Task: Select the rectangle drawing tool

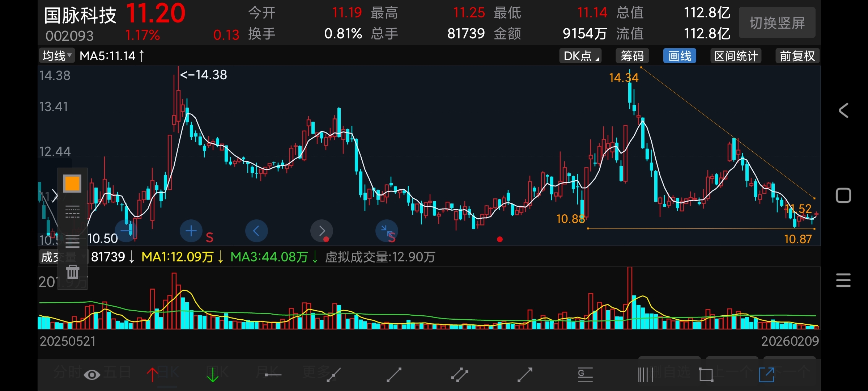Action: tap(706, 375)
